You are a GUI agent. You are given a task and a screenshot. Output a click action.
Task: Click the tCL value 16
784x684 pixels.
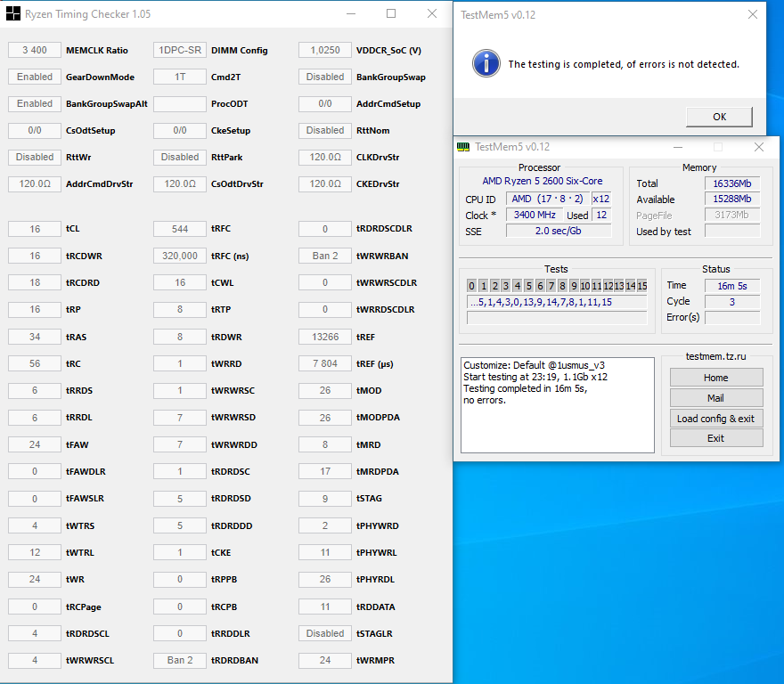coord(35,229)
